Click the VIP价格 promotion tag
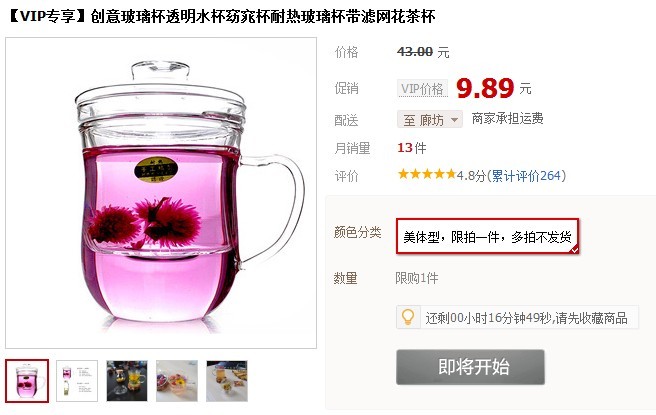Screen dimensions: 656x415 422,88
